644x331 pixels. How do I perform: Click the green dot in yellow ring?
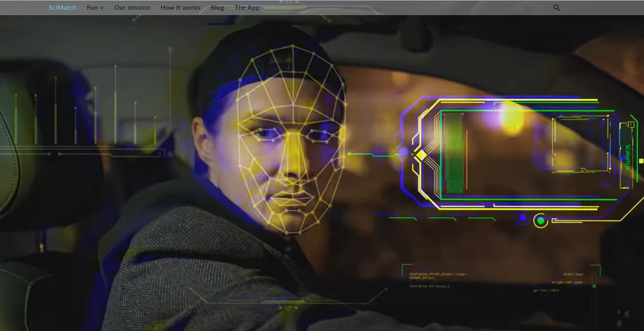pyautogui.click(x=541, y=221)
